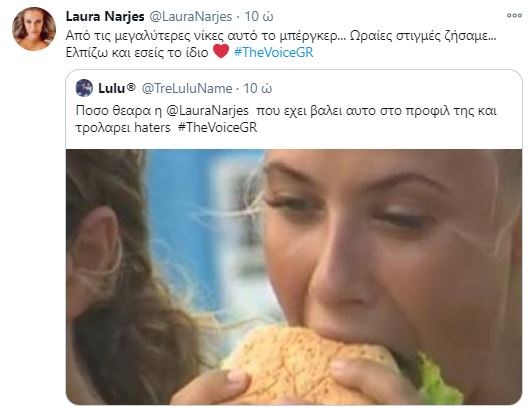Viewport: 532px width, 410px height.
Task: Click the Ελπίζω και εσείς το ίδιο line
Action: 137,52
